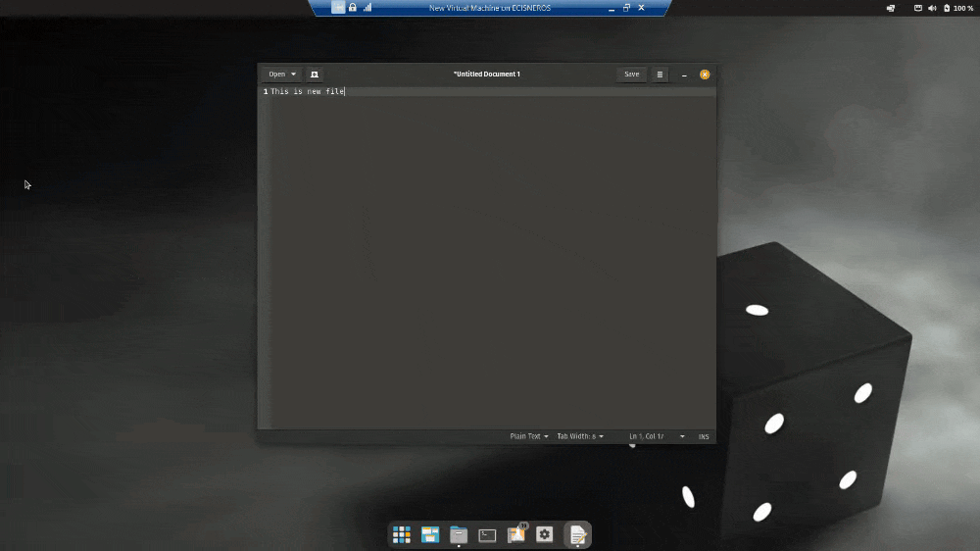Launch the workspaces overview from the dock
The height and width of the screenshot is (551, 980).
click(430, 534)
